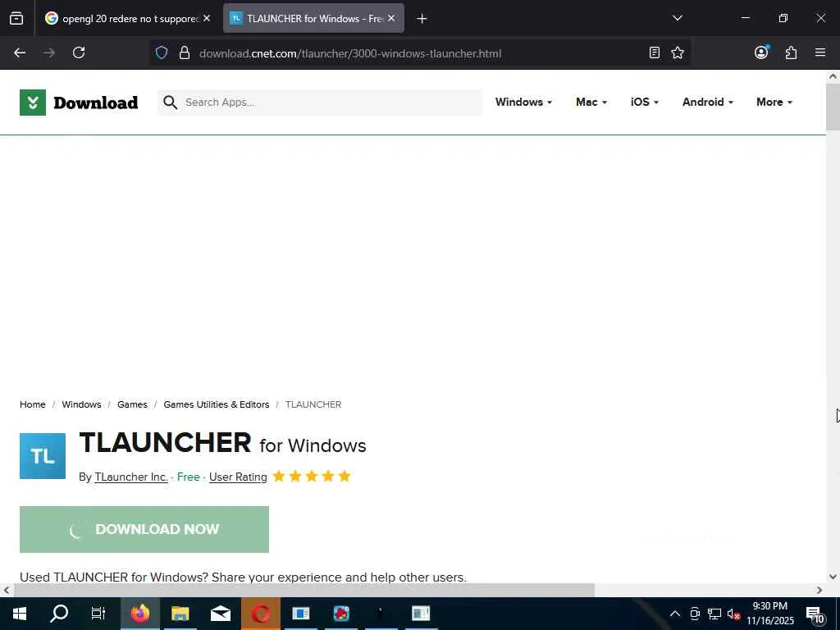Open the clock showing 9:30 PM
Screen dimensions: 840x630
pos(769,614)
